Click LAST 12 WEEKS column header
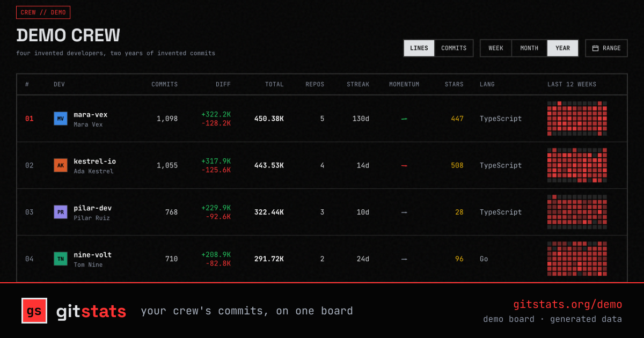644x338 pixels. tap(572, 84)
